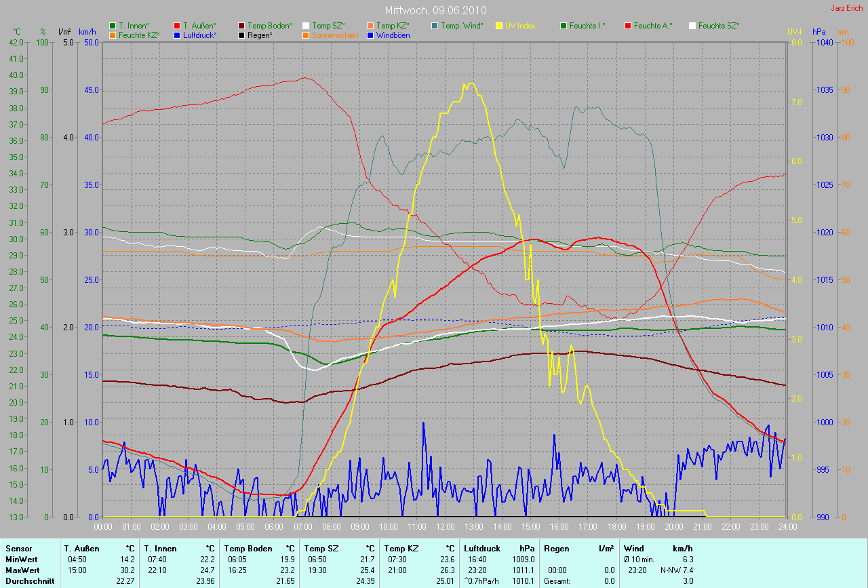Screen dimensions: 868x588
Task: Click the MaxWert row label in the table
Action: click(x=22, y=570)
